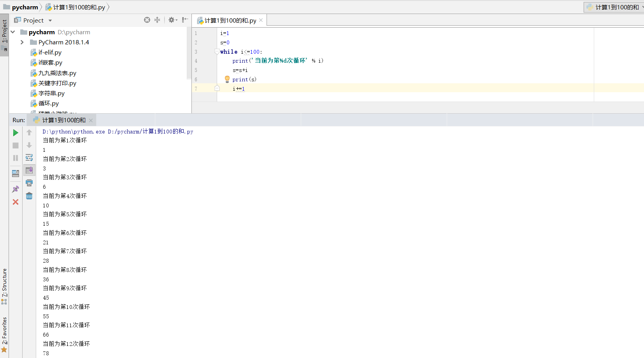The image size is (644, 358).
Task: Collapse the pycharm root folder
Action: click(x=13, y=32)
